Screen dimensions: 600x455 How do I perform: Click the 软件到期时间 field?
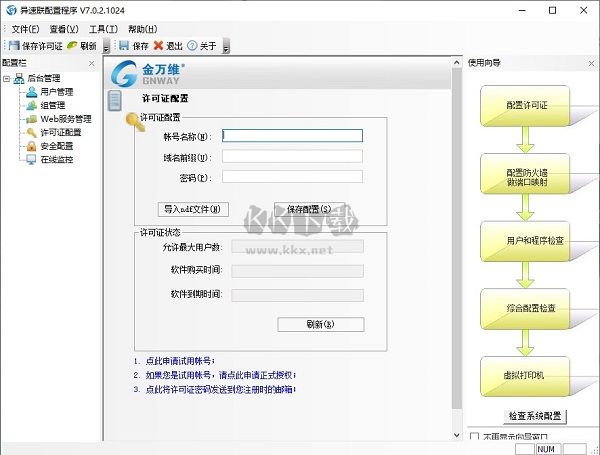click(297, 295)
